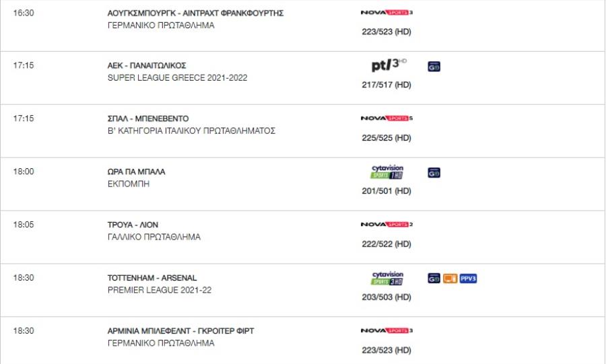The image size is (606, 364).
Task: Click the SUPER LEAGUE GREECE 2021-2022 label
Action: click(x=177, y=77)
